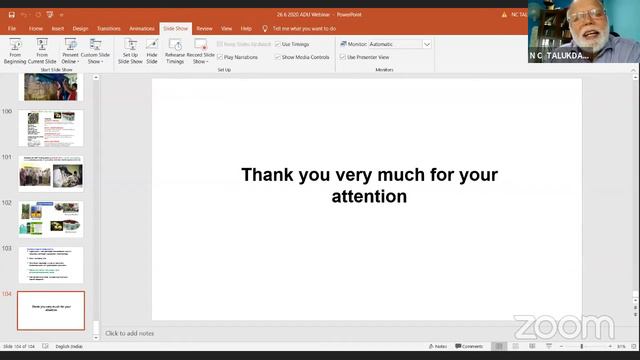Image resolution: width=640 pixels, height=360 pixels.
Task: Click the slide panel scroll-down arrow
Action: (x=96, y=338)
